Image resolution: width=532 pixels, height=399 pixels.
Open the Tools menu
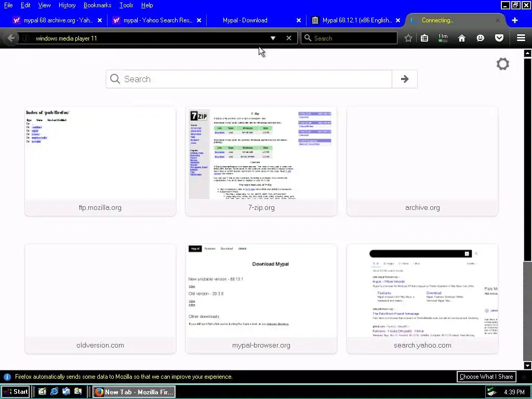pyautogui.click(x=126, y=5)
